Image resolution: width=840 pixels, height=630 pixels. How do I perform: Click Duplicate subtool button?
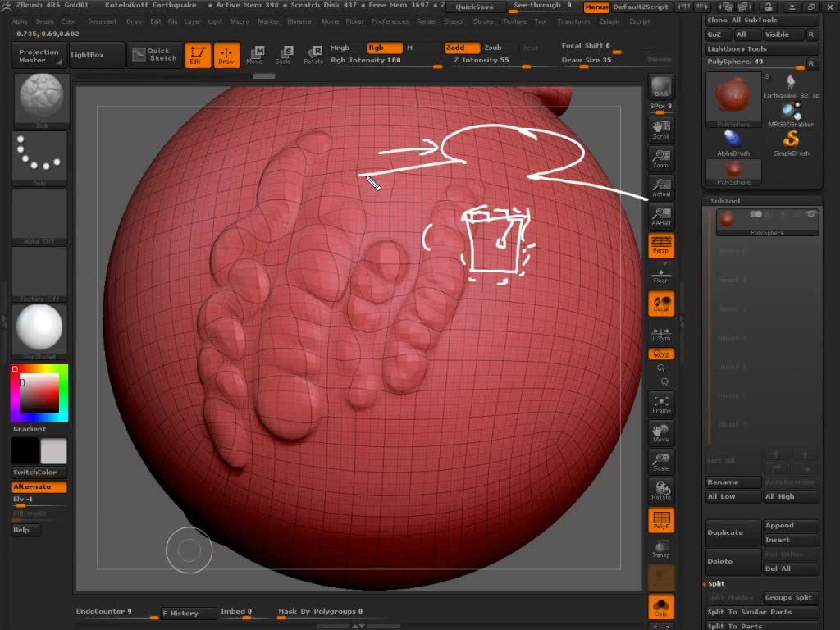pyautogui.click(x=733, y=532)
